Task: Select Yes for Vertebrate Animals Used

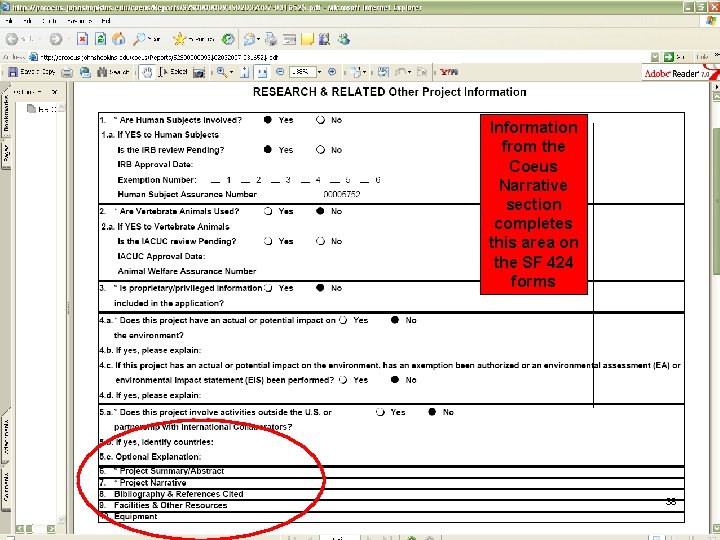Action: pyautogui.click(x=268, y=211)
